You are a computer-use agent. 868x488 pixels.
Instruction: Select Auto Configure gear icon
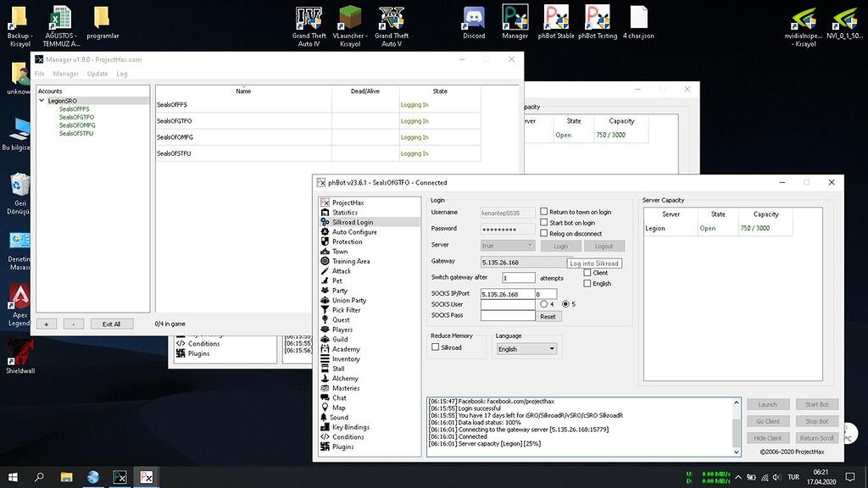click(325, 232)
